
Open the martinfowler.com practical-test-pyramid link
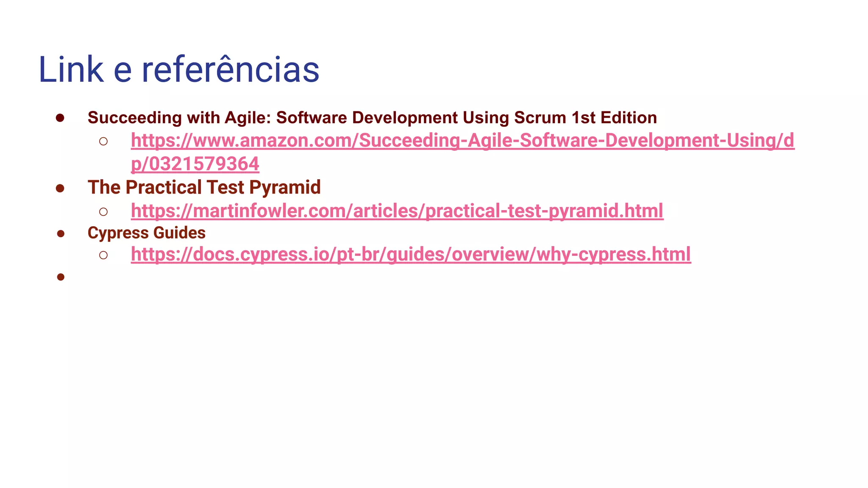point(397,211)
